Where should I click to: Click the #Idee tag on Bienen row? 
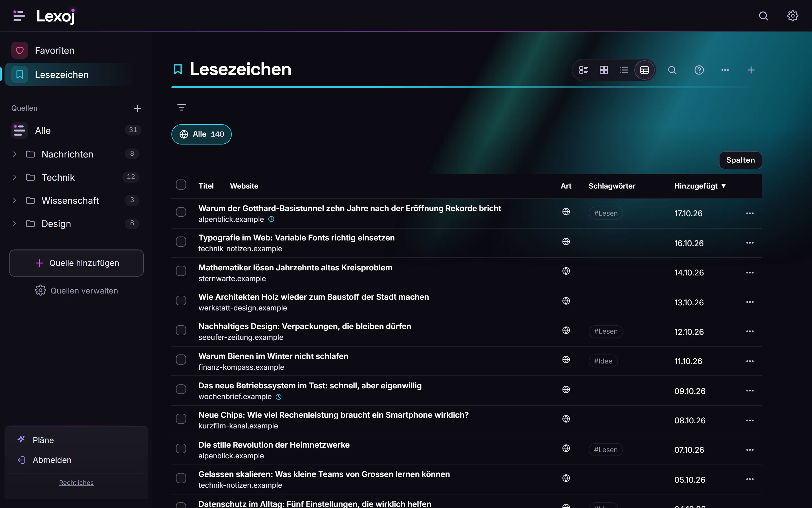603,361
